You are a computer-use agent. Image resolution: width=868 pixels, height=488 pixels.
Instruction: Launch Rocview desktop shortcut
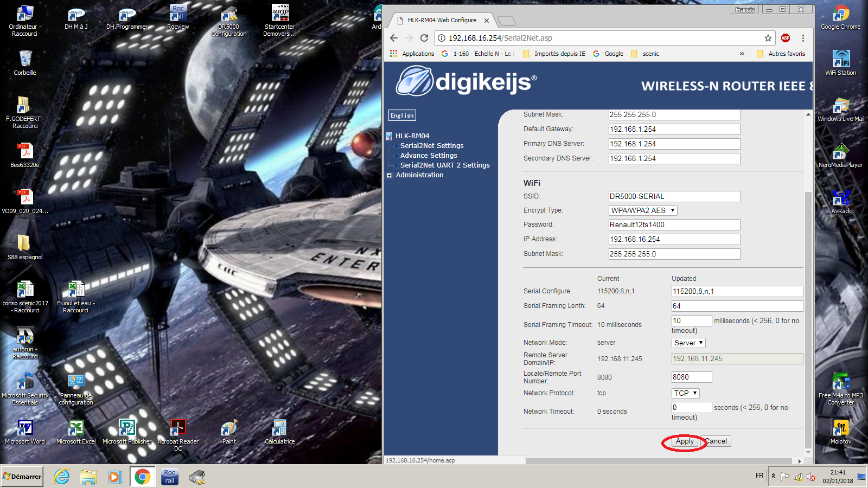coord(178,17)
